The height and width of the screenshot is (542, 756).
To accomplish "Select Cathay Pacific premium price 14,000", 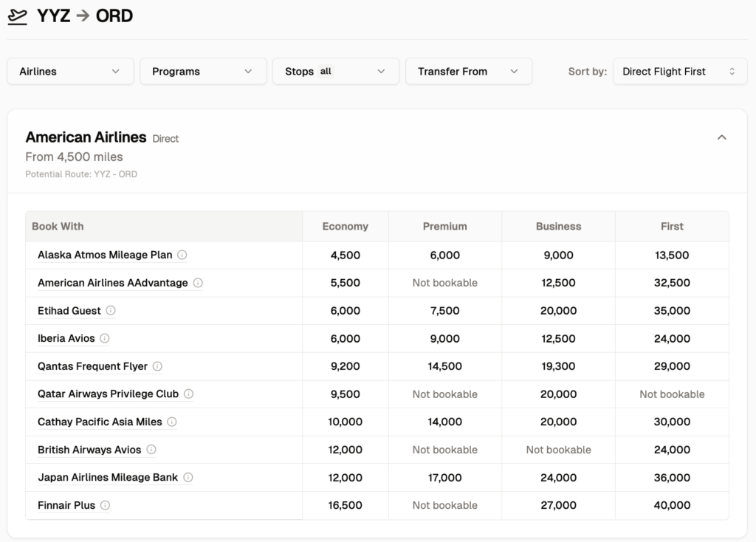I will (x=444, y=422).
